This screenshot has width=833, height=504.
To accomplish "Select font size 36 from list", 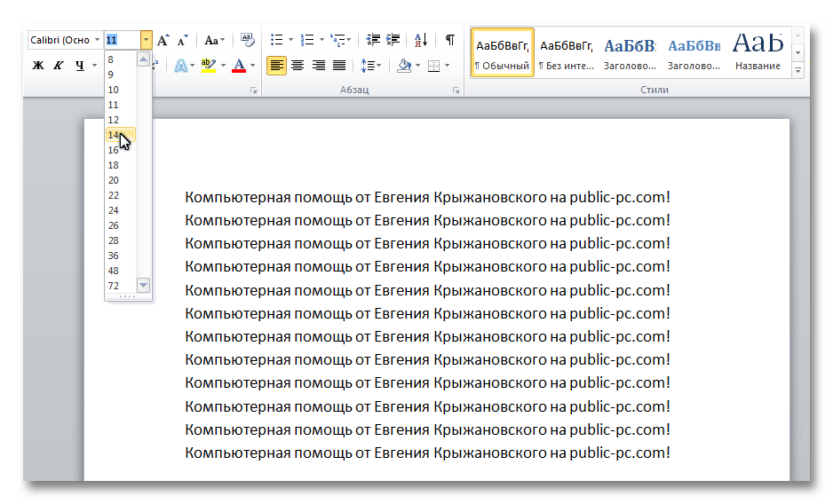I will tap(121, 256).
